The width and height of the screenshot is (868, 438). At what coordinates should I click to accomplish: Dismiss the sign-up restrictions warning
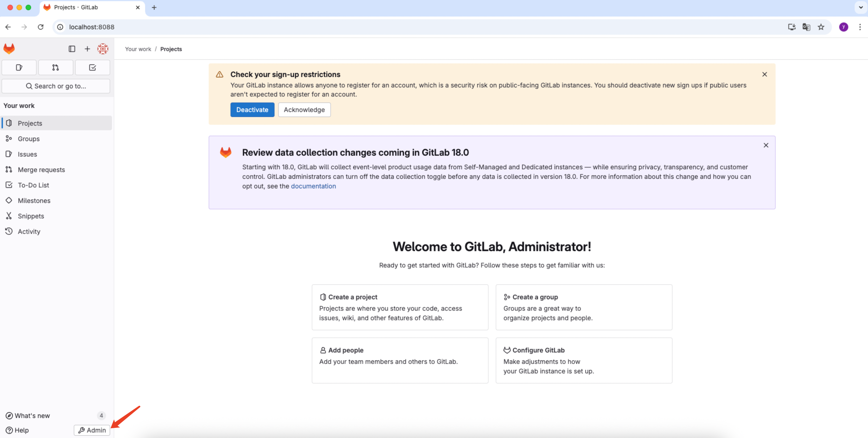(x=764, y=74)
